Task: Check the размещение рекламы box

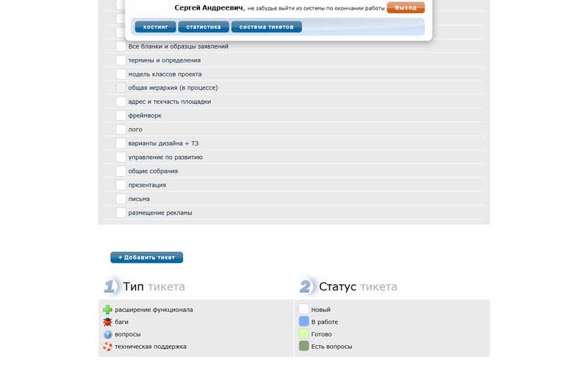Action: 121,213
